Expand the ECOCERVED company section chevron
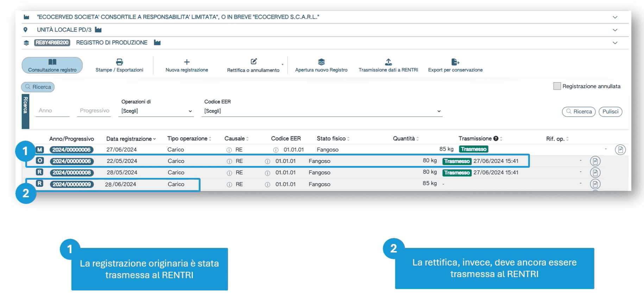 point(615,17)
